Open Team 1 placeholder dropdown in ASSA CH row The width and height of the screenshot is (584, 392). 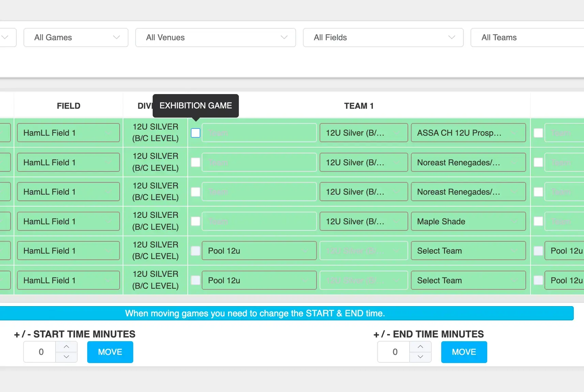coord(259,133)
